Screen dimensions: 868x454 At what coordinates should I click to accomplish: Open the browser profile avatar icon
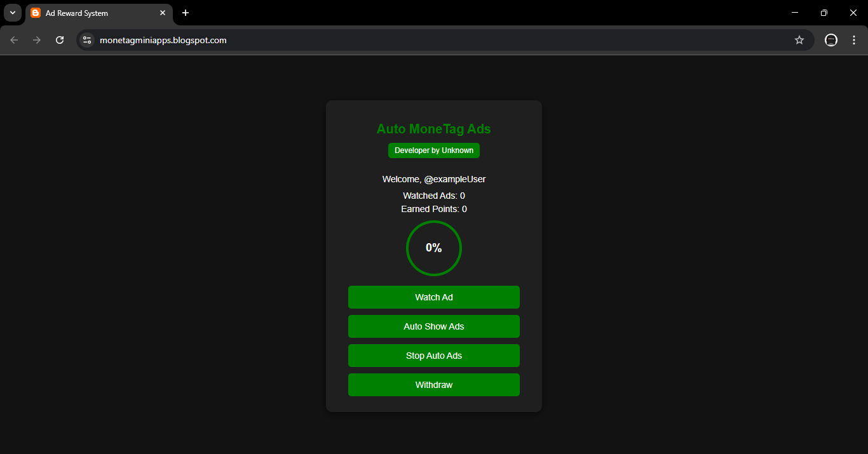coord(831,39)
